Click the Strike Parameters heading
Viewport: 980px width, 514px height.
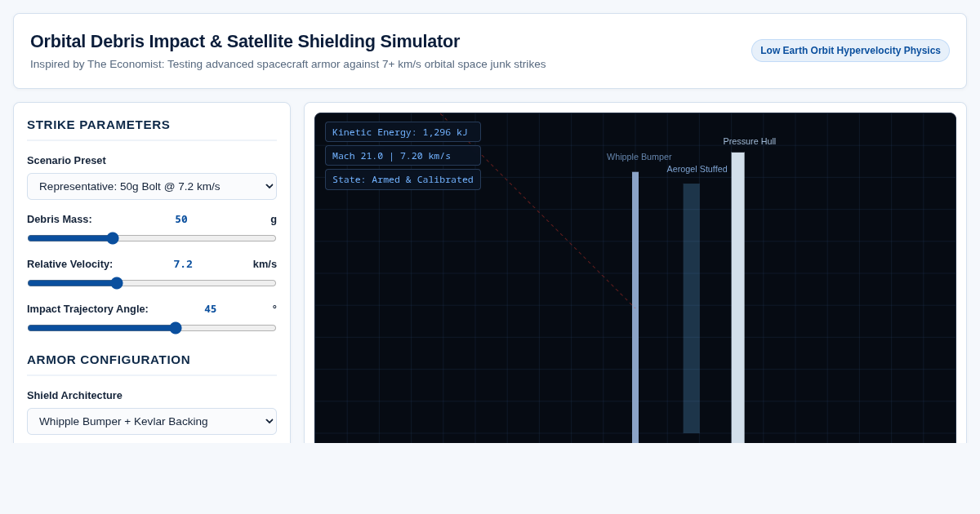[99, 125]
